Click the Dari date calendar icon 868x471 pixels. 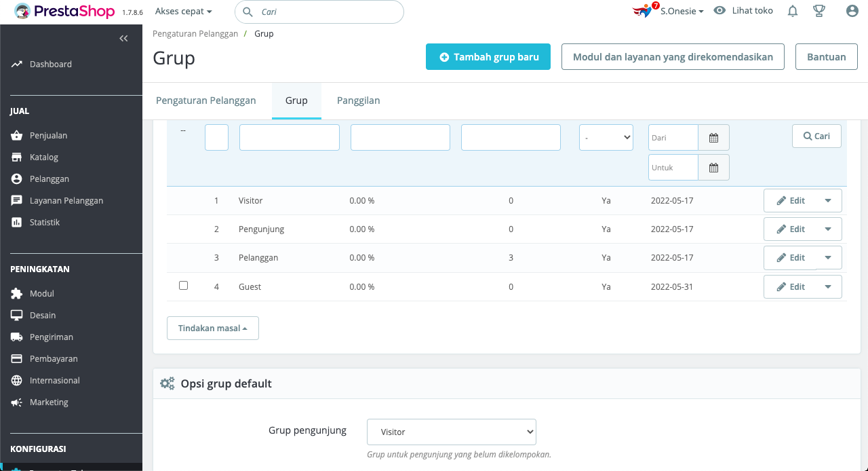tap(713, 138)
